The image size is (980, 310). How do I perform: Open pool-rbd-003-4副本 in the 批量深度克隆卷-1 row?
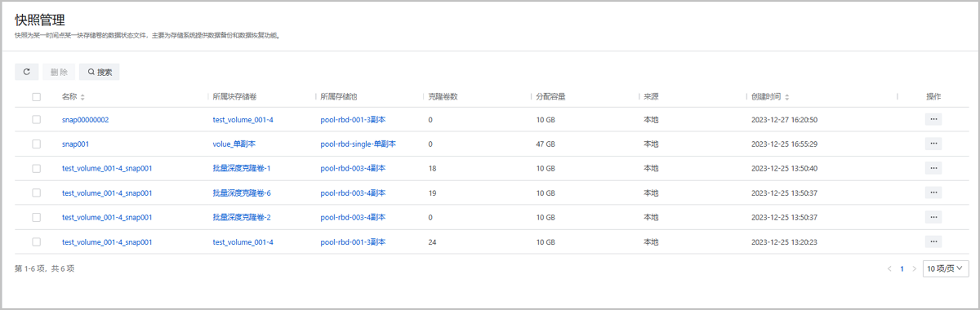coord(353,169)
